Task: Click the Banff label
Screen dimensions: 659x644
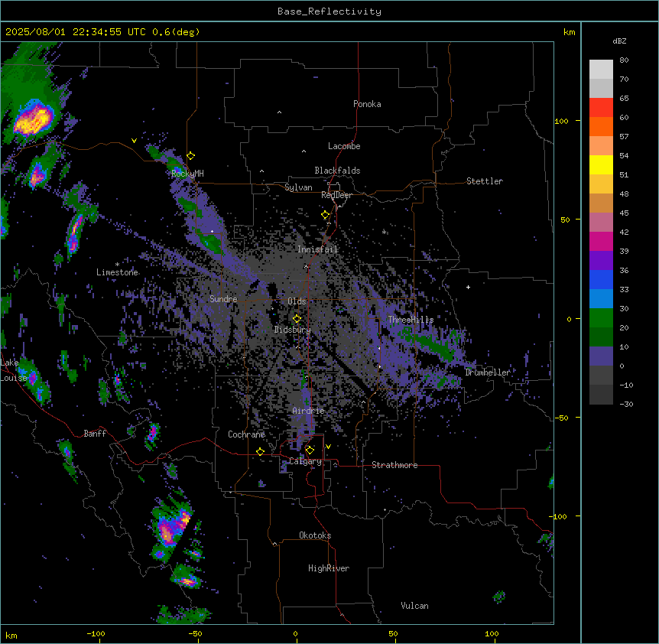Action: pos(95,434)
